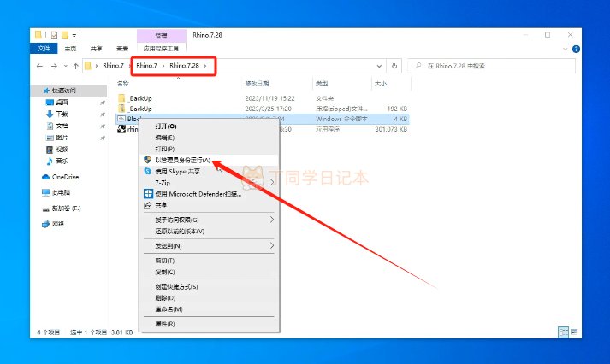
Task: Select 此电脑 (This PC) in sidebar
Action: click(x=61, y=192)
